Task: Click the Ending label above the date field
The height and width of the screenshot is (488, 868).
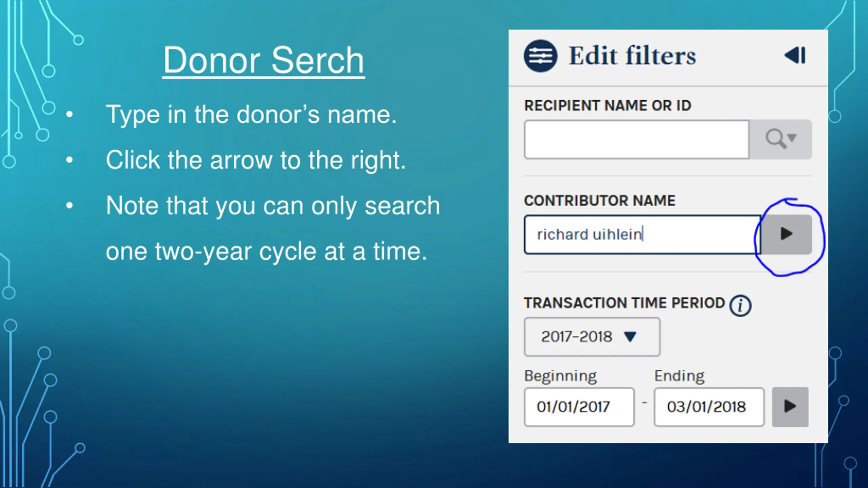Action: pyautogui.click(x=679, y=376)
